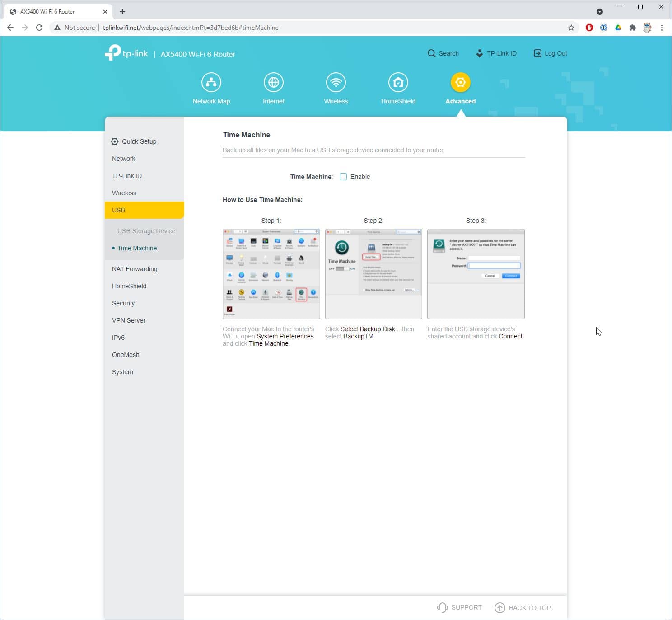Click the Quick Setup gear icon

(x=115, y=141)
